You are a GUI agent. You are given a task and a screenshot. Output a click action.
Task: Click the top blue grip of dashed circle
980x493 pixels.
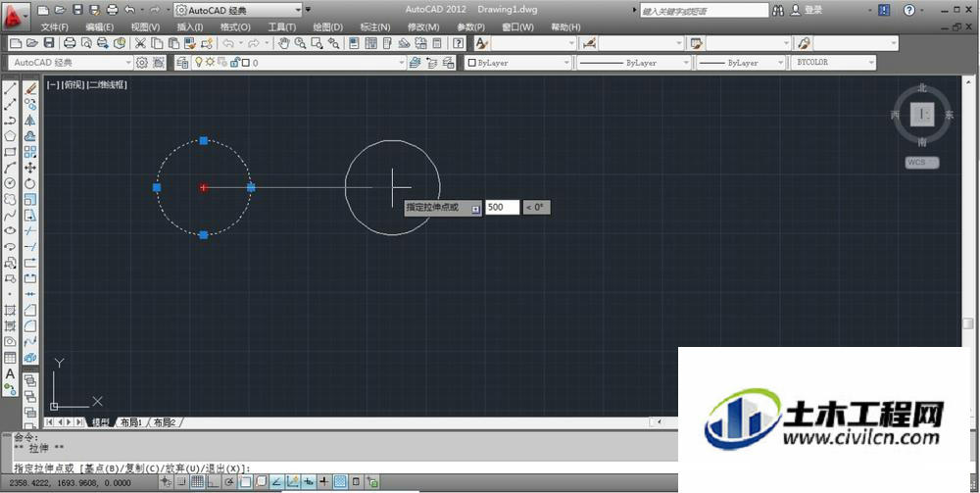(x=203, y=140)
